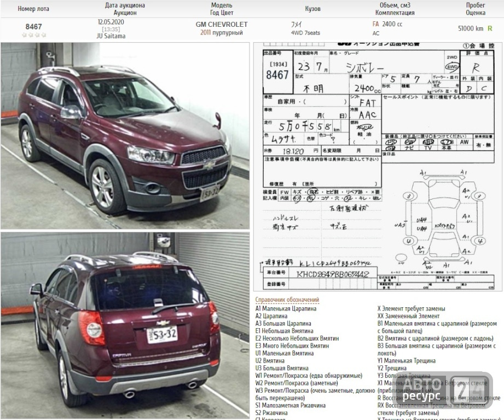Image resolution: width=504 pixels, height=420 pixels.
Task: Click mileage value 51000 km
Action: [x=471, y=28]
